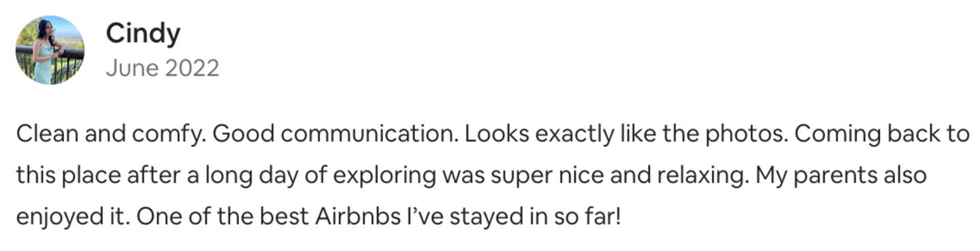Click the June 2022 review date
This screenshot has height=251, width=980.
point(163,68)
